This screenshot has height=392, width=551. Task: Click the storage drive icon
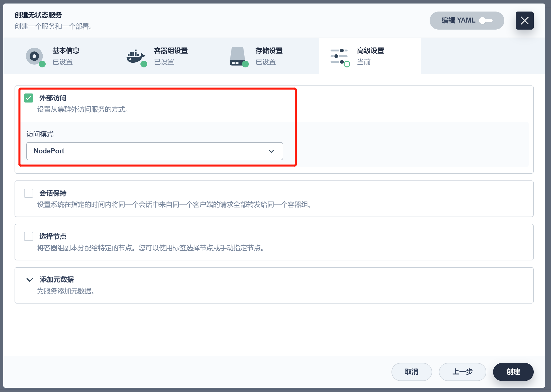(238, 56)
